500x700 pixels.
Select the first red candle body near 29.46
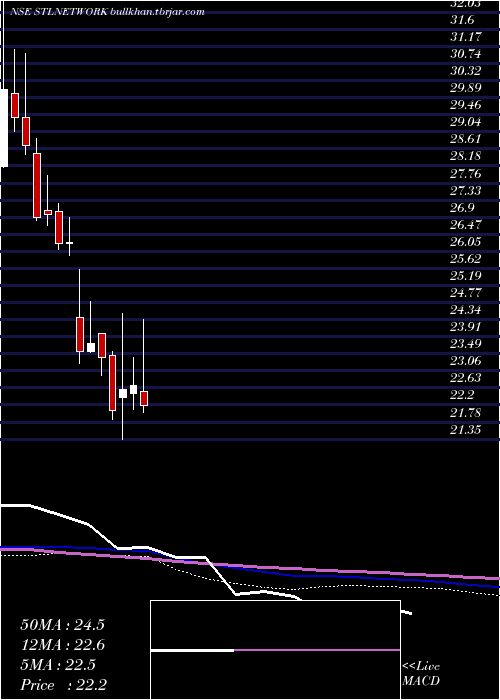[15, 105]
